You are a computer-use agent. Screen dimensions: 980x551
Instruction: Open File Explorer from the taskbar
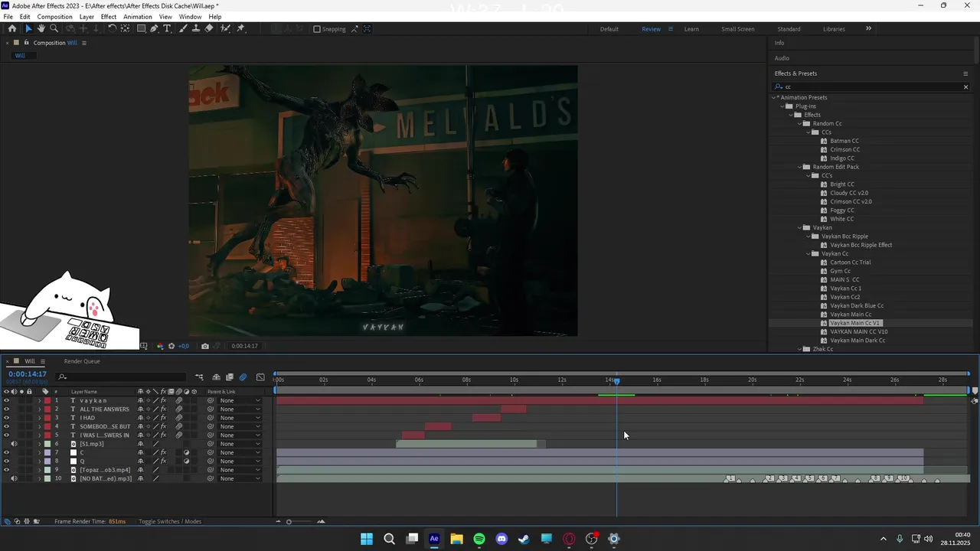456,539
